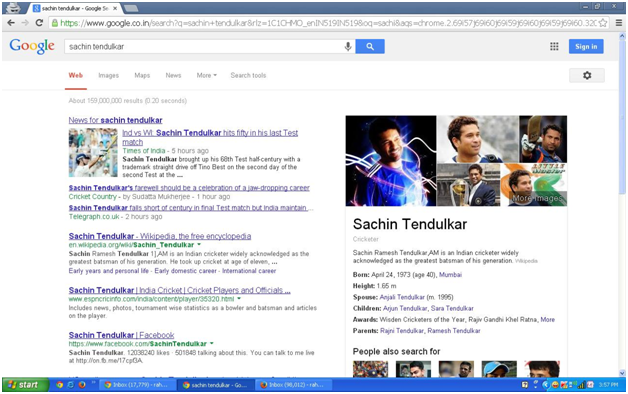
Task: Expand the More dropdown in search tabs
Action: [206, 75]
